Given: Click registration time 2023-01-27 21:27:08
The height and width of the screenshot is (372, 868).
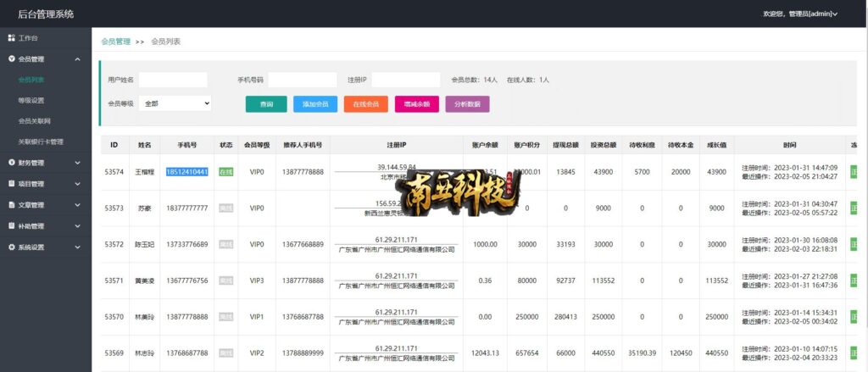Looking at the screenshot, I should coord(790,276).
